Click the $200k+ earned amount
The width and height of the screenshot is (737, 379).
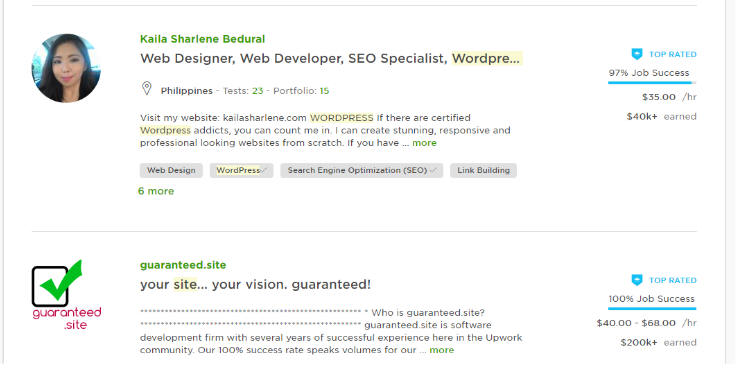pos(658,342)
